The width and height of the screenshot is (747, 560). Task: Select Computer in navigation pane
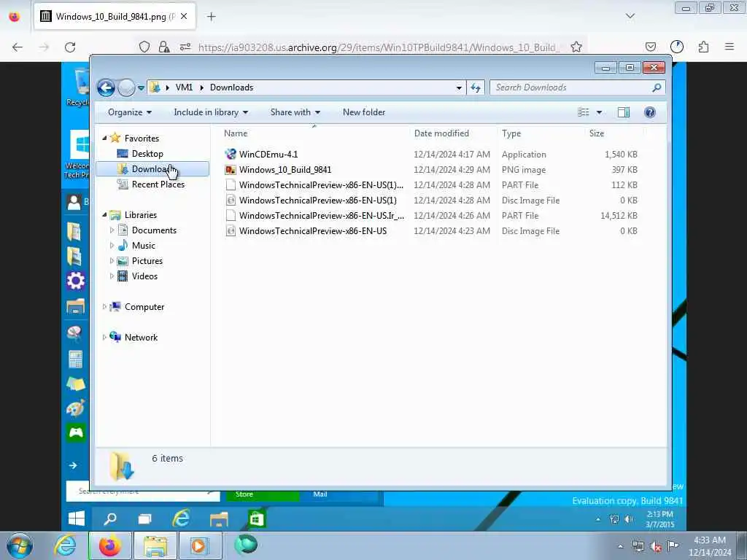[144, 307]
